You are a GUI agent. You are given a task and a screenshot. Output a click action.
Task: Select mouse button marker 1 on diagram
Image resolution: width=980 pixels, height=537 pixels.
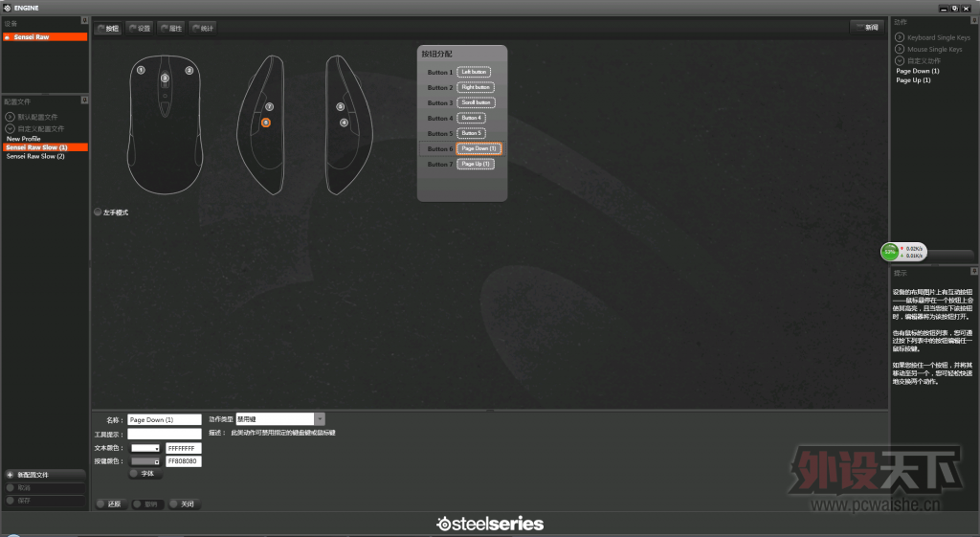pos(142,70)
